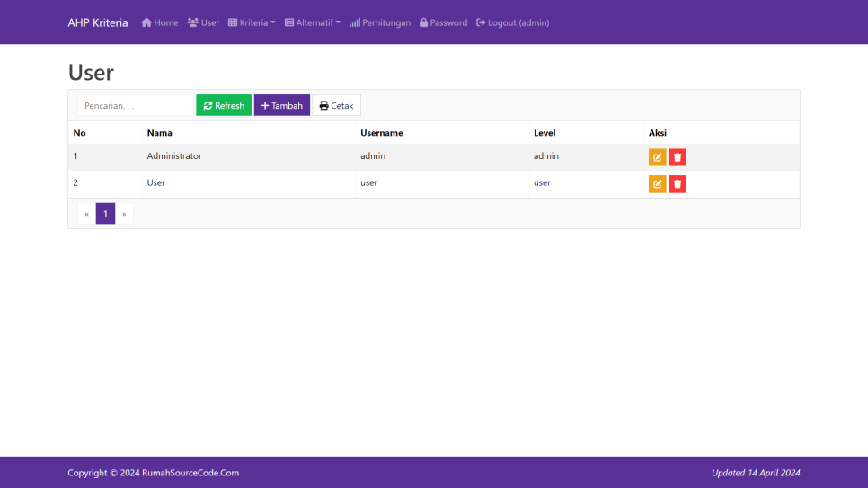868x488 pixels.
Task: Click the Updated 14 April 2024 text
Action: (x=756, y=473)
